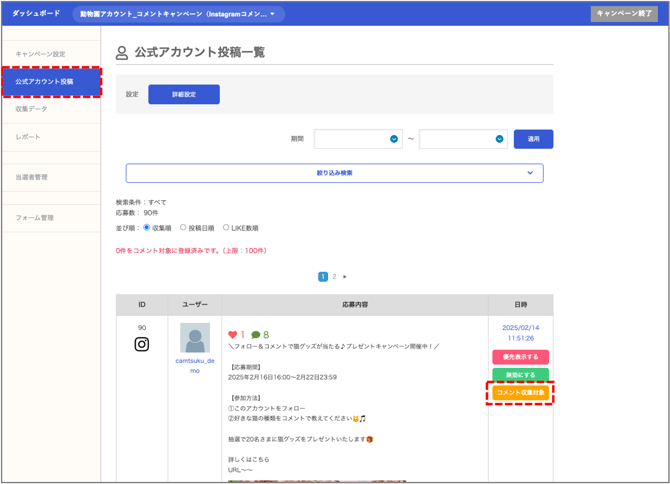This screenshot has width=670, height=484.
Task: Select the LIKE数順 sort radio button
Action: (226, 228)
